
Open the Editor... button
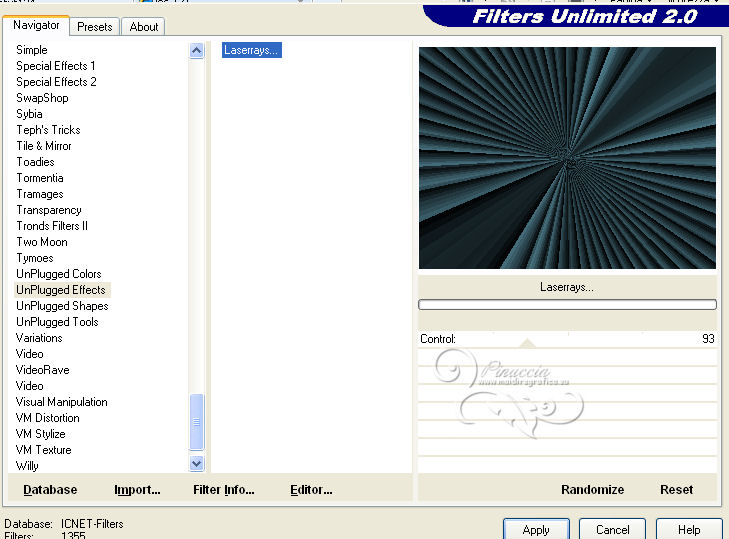(x=311, y=490)
